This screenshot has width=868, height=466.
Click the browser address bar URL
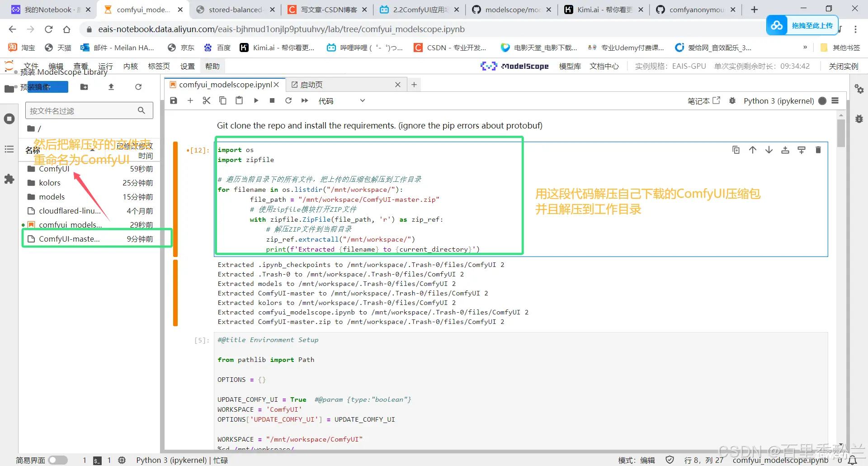pyautogui.click(x=281, y=29)
